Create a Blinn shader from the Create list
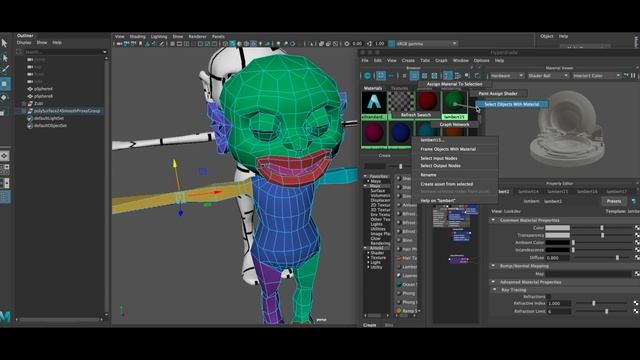 pyautogui.click(x=407, y=240)
